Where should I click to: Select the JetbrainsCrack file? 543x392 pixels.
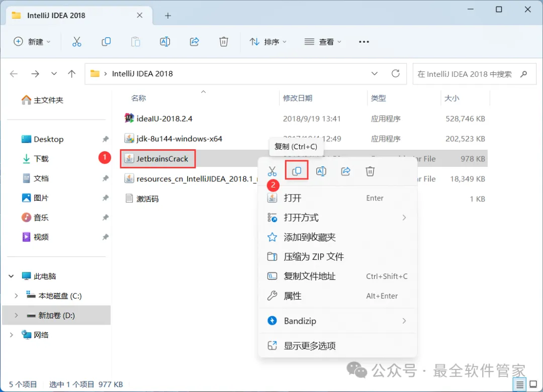coord(157,159)
